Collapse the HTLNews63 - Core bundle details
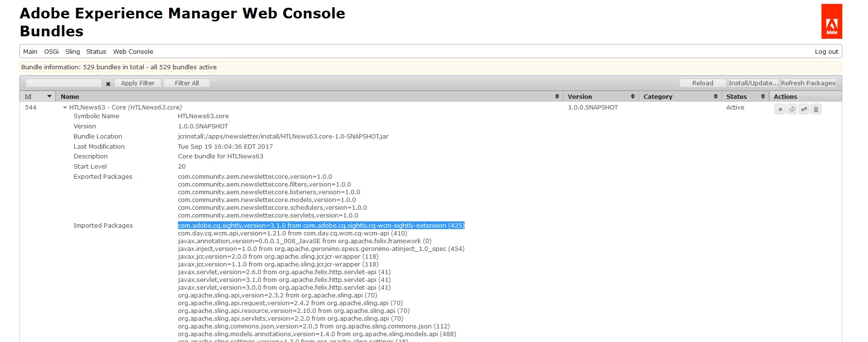 click(x=65, y=108)
